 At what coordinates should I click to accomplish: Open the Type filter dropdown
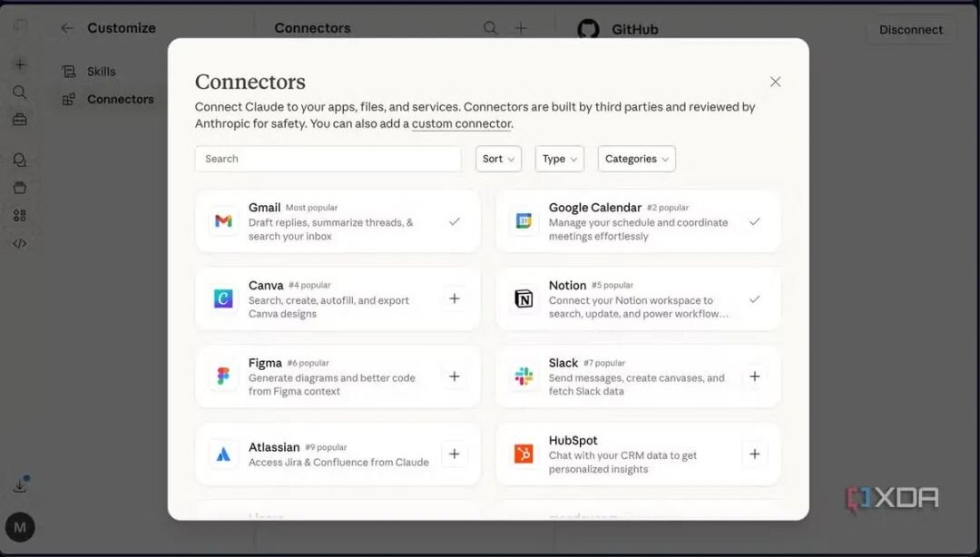[x=559, y=159]
